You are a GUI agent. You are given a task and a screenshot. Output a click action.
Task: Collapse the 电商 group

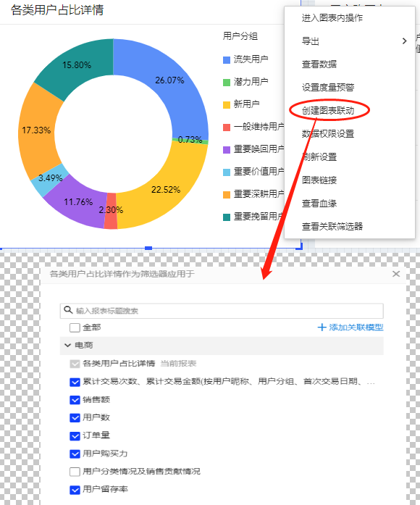point(67,346)
